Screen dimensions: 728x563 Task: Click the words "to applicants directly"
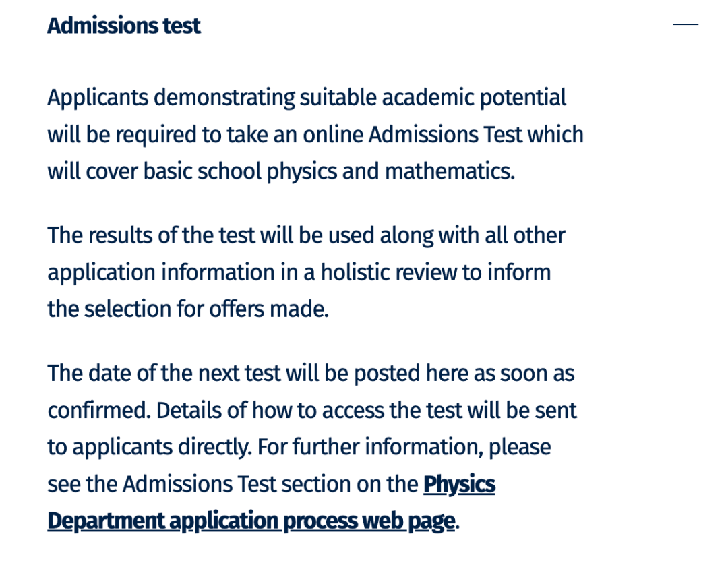(148, 447)
